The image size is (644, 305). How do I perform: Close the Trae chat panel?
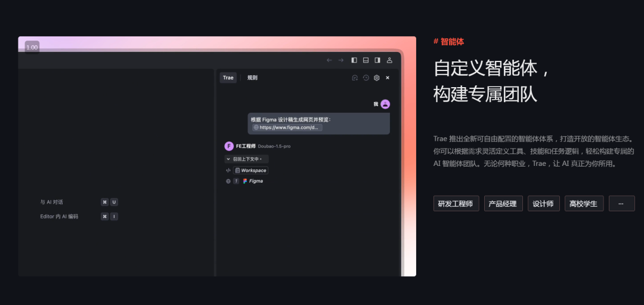coord(388,78)
